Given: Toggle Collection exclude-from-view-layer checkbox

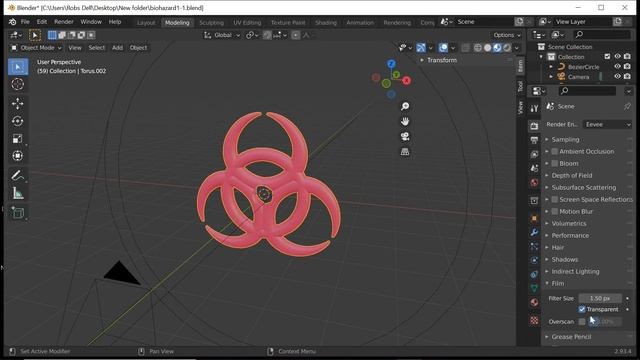Looking at the screenshot, I should pos(607,57).
